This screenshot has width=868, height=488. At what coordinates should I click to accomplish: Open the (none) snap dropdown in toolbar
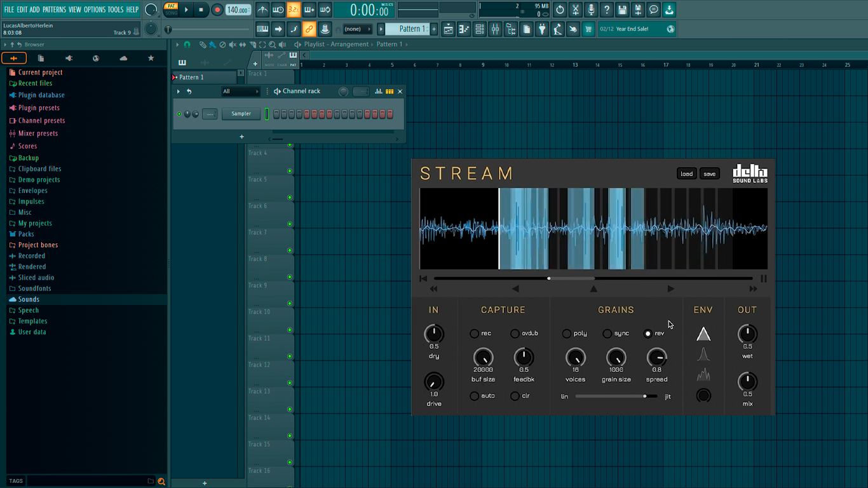click(357, 29)
